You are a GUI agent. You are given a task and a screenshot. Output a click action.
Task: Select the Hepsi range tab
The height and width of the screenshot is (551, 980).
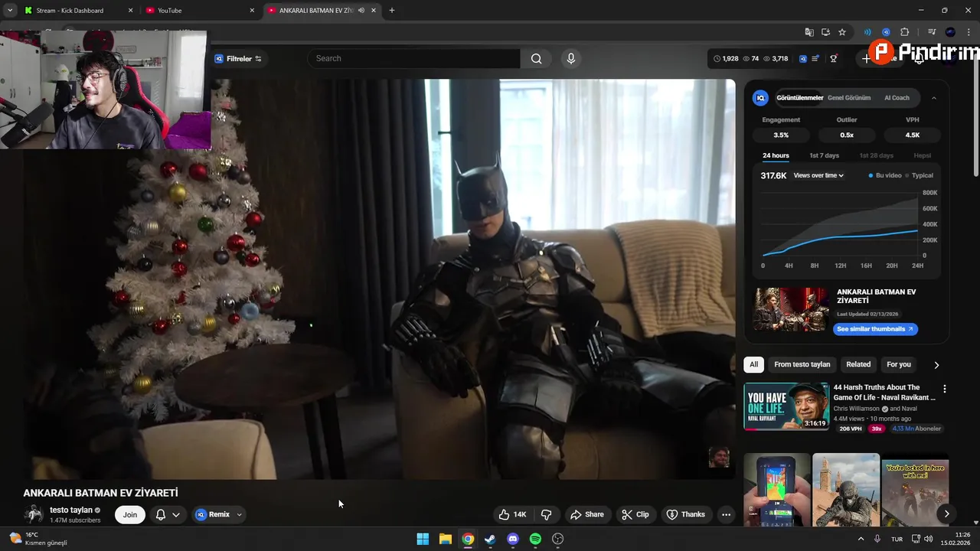coord(922,155)
